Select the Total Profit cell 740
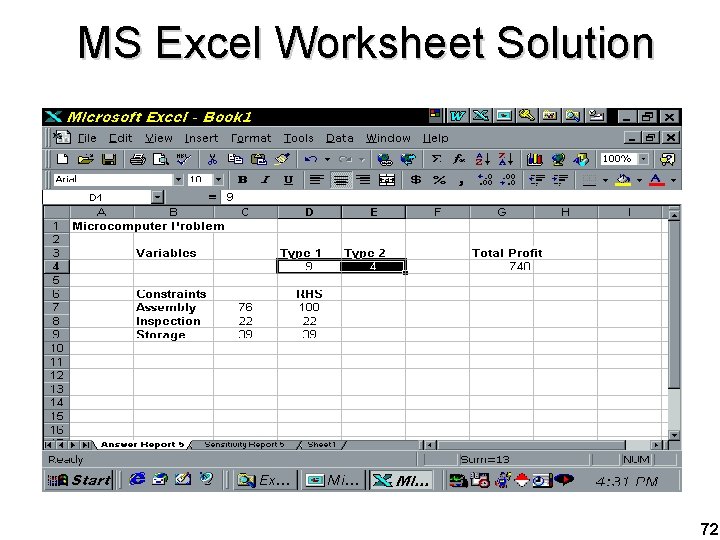The image size is (720, 540). 501,266
